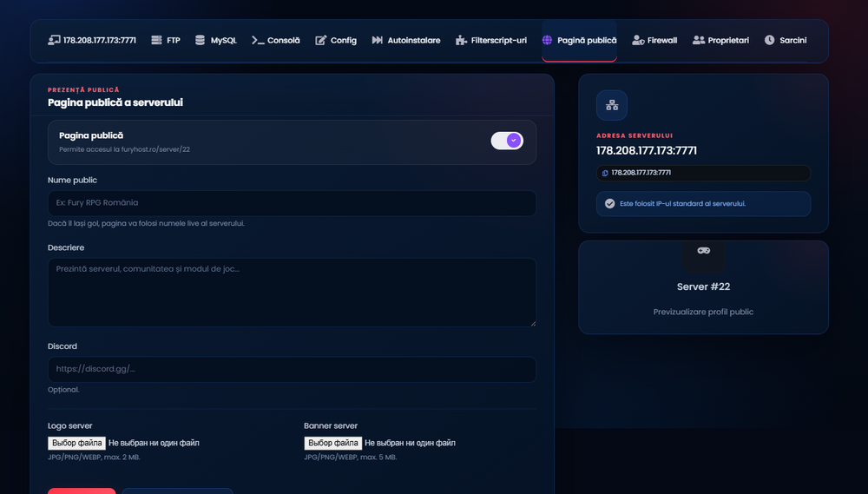The image size is (868, 494).
Task: Click the gamepad icon above Server #22
Action: coord(704,251)
